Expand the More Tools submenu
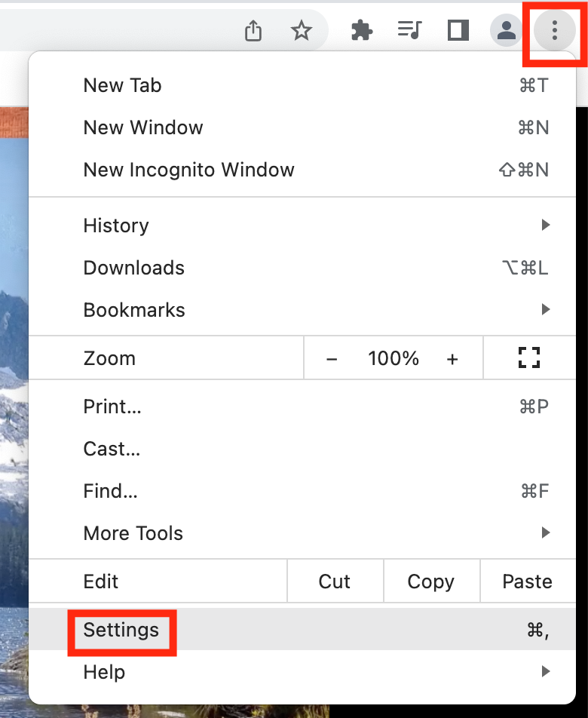 302,533
